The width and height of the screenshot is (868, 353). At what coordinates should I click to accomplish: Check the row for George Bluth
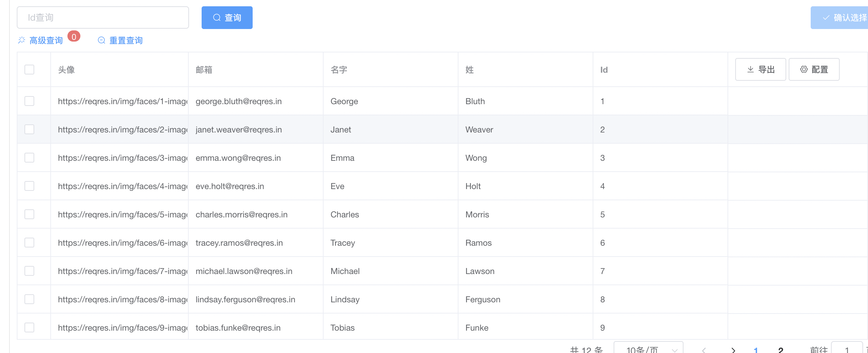(29, 101)
